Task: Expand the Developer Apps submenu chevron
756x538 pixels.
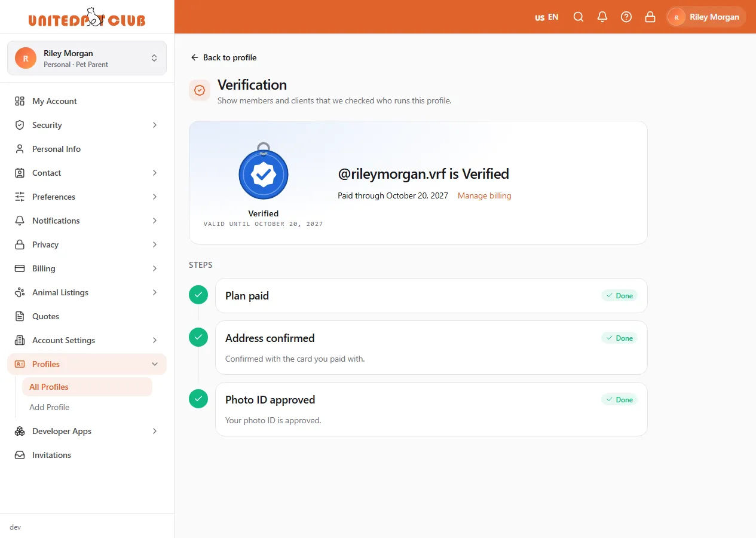Action: point(155,431)
